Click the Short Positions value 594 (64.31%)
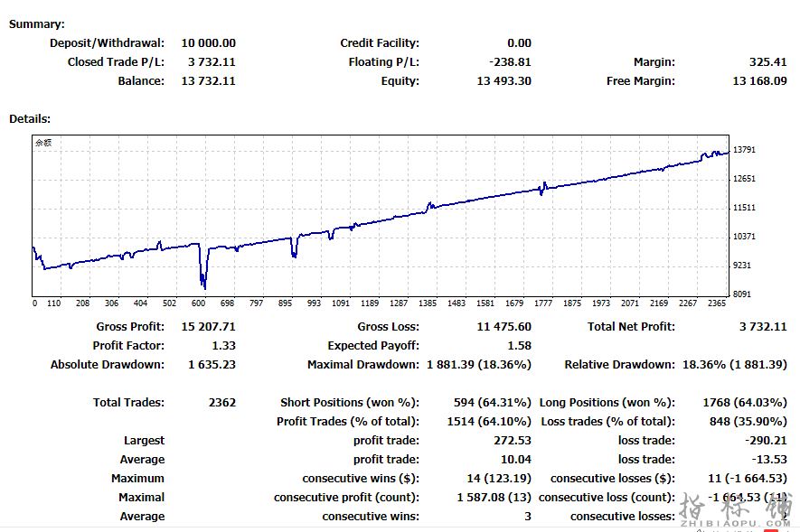Image resolution: width=800 pixels, height=532 pixels. pyautogui.click(x=493, y=402)
